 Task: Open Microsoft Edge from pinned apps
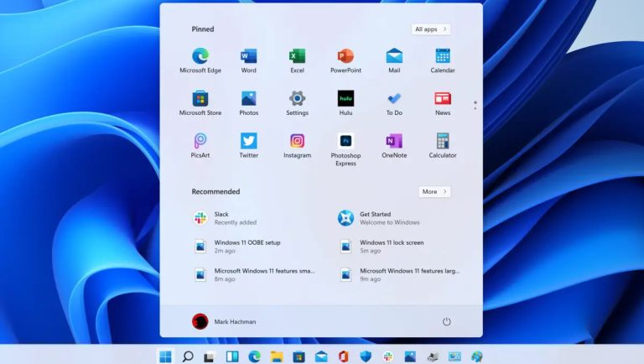pyautogui.click(x=200, y=60)
